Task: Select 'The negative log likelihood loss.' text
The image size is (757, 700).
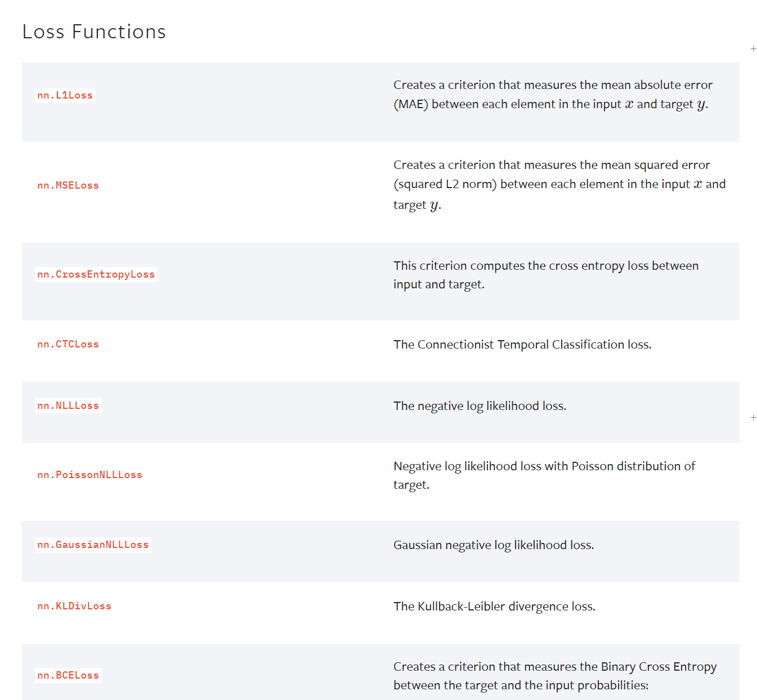Action: 480,405
